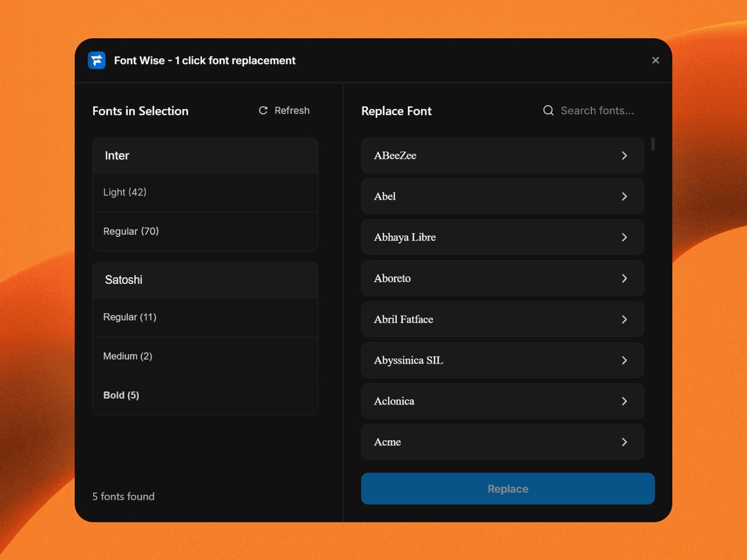The height and width of the screenshot is (560, 747).
Task: Click the refresh icon next to Fonts in Selection
Action: [x=263, y=111]
